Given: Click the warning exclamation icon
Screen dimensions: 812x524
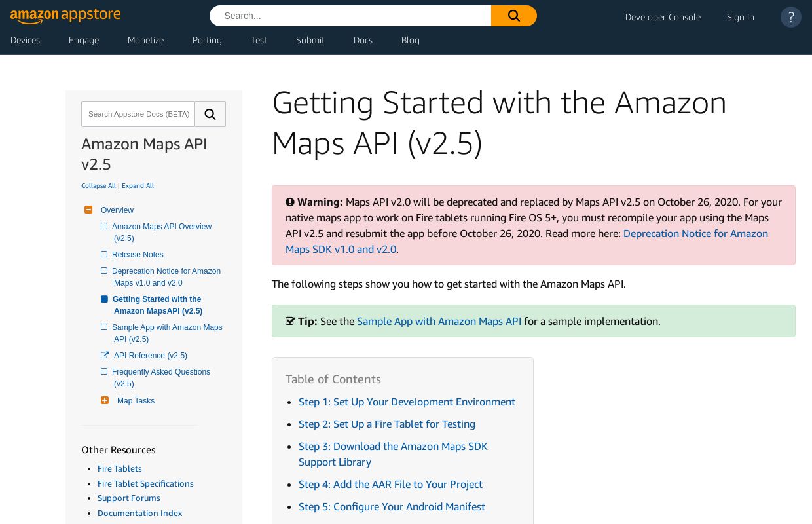Looking at the screenshot, I should tap(289, 202).
